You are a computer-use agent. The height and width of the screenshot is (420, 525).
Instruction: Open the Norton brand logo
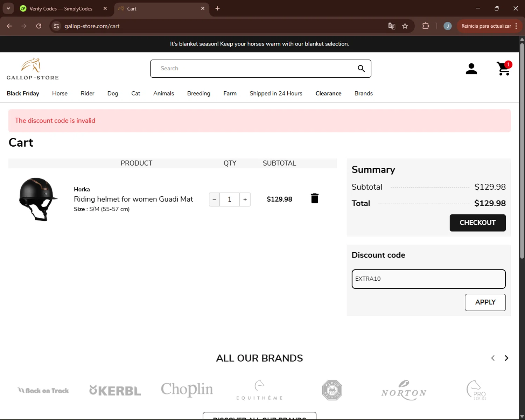[x=404, y=390]
